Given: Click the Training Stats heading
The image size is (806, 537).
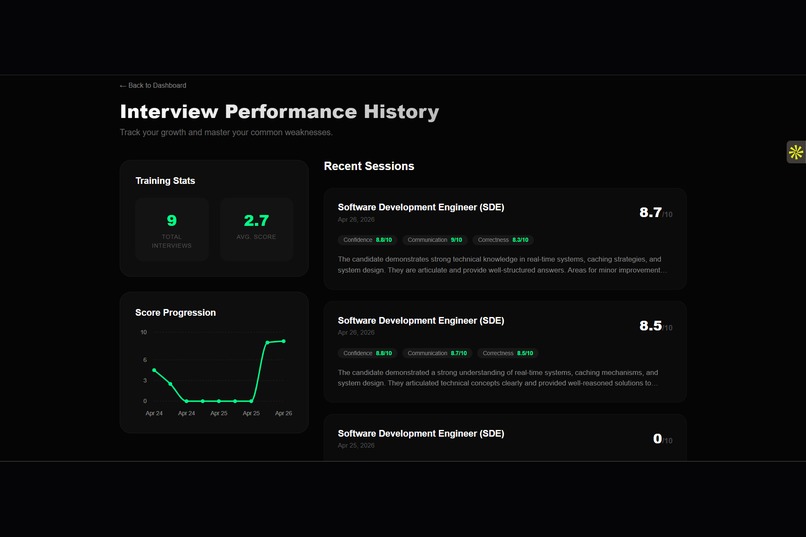Looking at the screenshot, I should point(165,181).
